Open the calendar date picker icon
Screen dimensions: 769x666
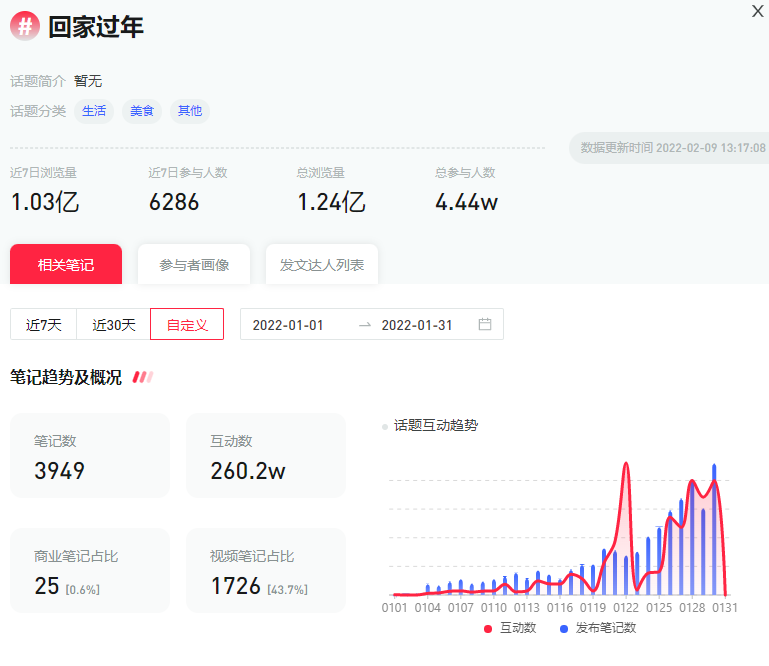(x=485, y=324)
